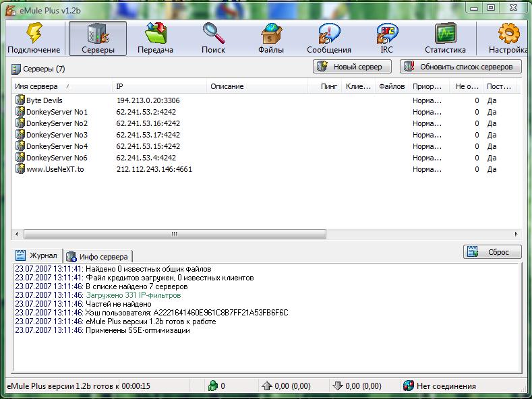The image size is (532, 399).
Task: Sort by the Приор... column header
Action: coord(430,86)
